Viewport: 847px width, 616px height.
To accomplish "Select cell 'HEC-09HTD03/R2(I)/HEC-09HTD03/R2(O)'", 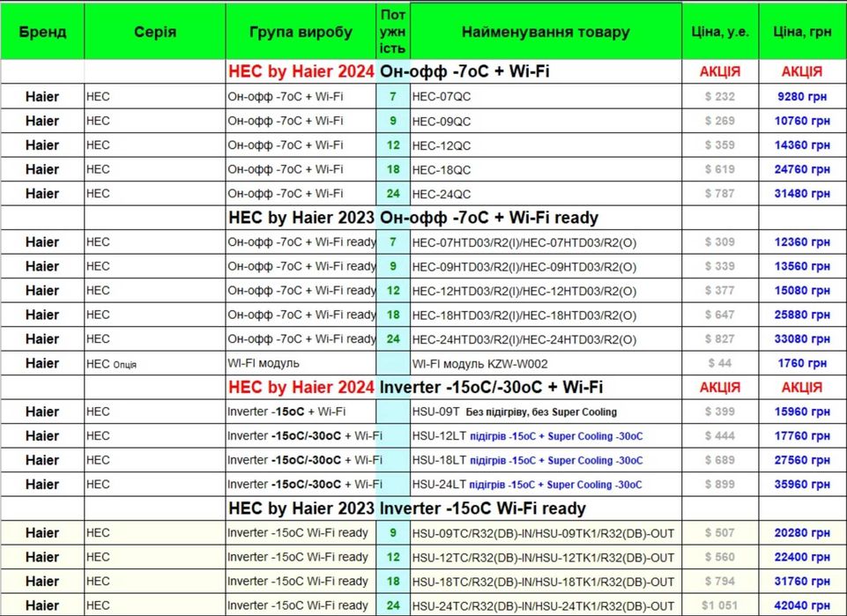I will [546, 267].
